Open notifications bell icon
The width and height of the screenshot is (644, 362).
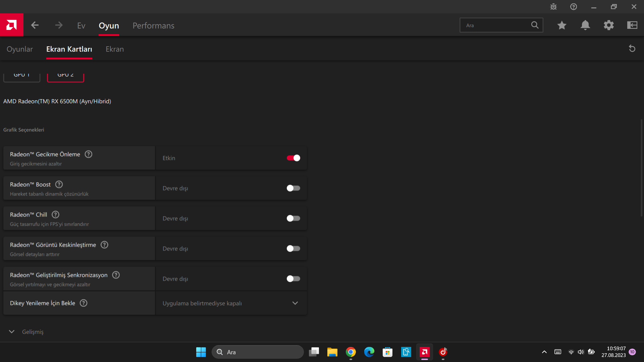[585, 25]
